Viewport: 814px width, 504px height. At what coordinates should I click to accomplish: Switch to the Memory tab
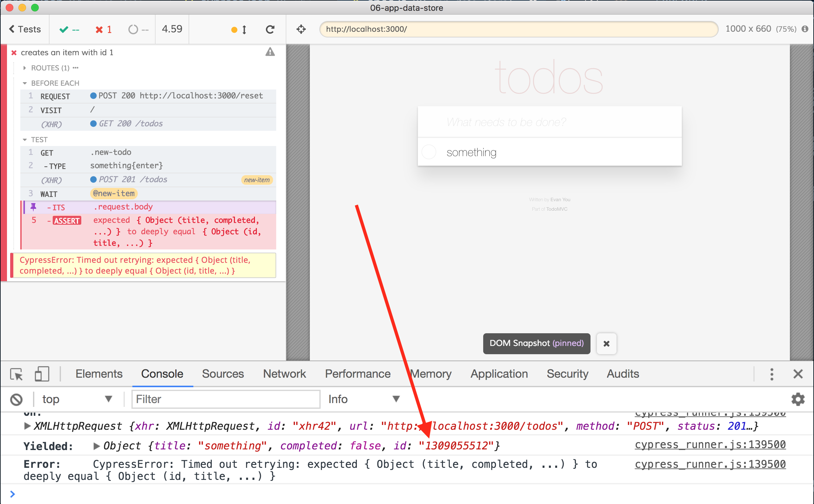click(x=431, y=374)
